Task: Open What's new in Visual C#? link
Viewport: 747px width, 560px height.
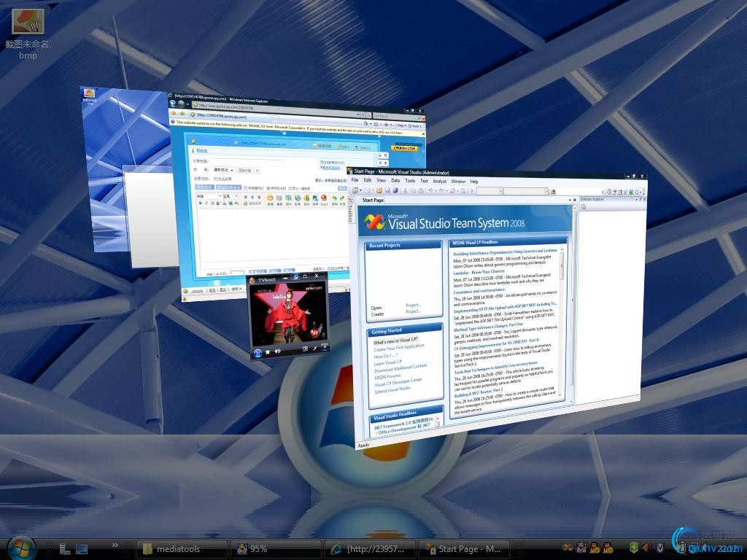Action: tap(395, 341)
